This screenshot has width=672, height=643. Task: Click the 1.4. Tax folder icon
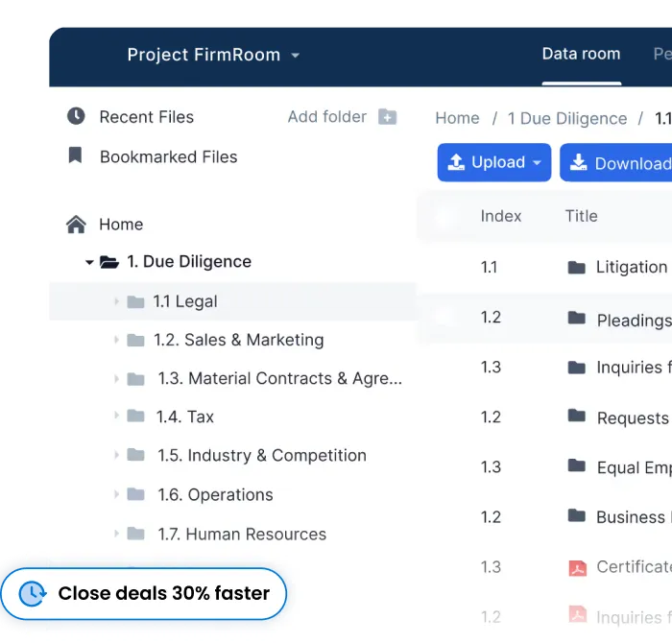coord(136,416)
